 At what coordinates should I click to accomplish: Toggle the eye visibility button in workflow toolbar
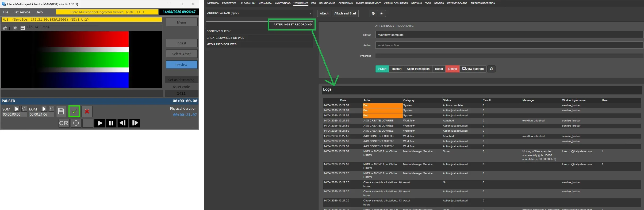tap(381, 13)
